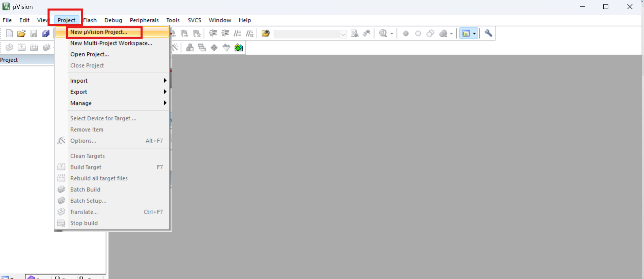Screen dimensions: 644x279
Task: Click Options... menu entry
Action: [112, 141]
